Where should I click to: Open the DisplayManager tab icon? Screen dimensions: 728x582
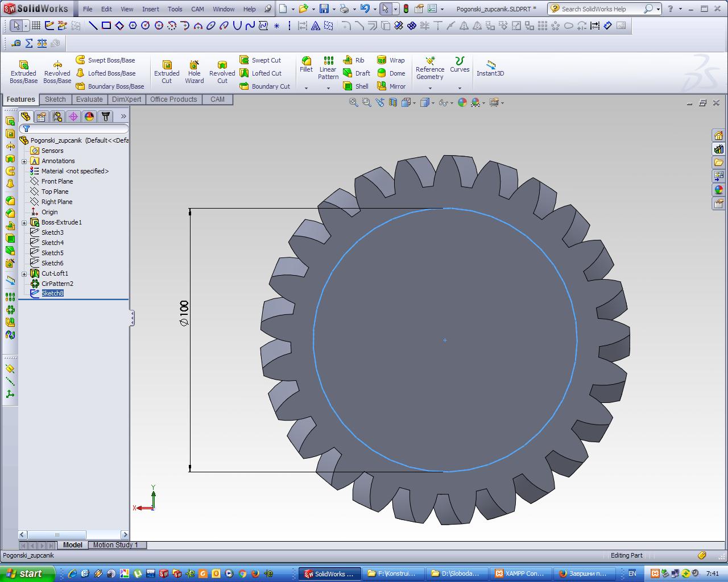[89, 116]
